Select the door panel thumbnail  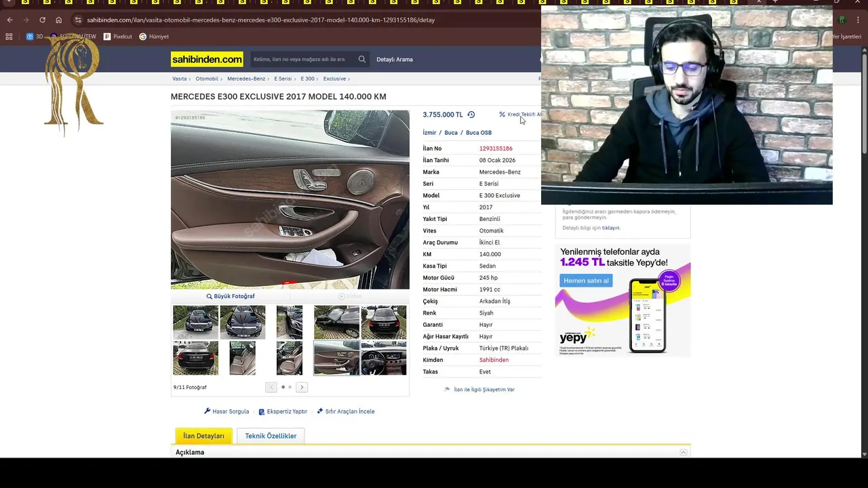pos(336,358)
